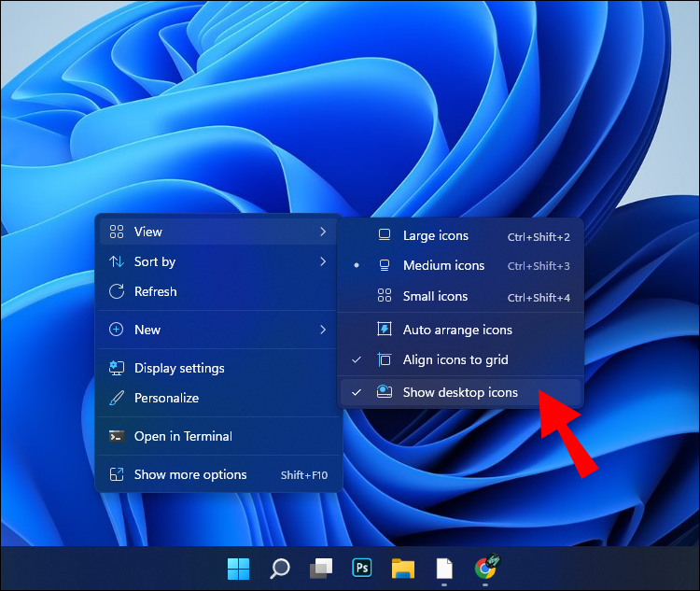
Task: Click Show more options entry
Action: click(x=190, y=474)
